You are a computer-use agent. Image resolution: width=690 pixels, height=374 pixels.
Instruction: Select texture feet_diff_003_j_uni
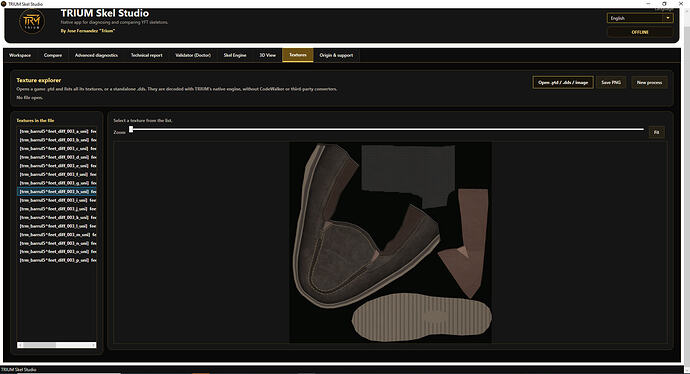(x=57, y=209)
